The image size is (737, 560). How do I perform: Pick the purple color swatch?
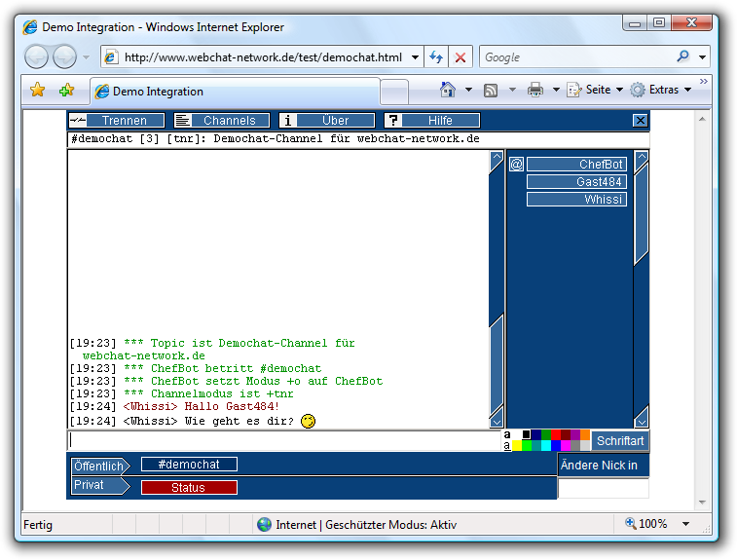pos(575,434)
